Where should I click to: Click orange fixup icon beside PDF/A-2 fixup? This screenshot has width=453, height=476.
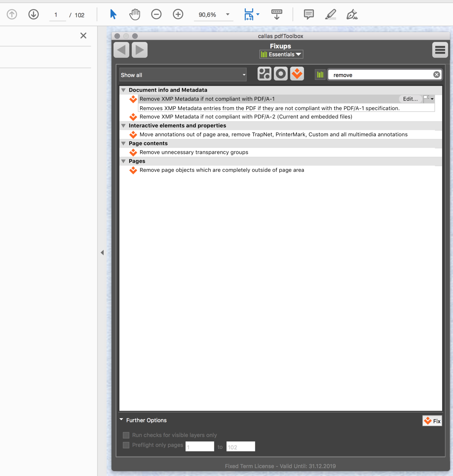(x=133, y=117)
